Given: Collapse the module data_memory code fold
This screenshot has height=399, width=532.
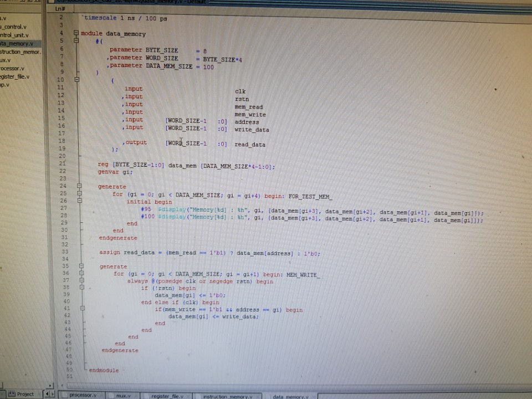Looking at the screenshot, I should pos(76,33).
